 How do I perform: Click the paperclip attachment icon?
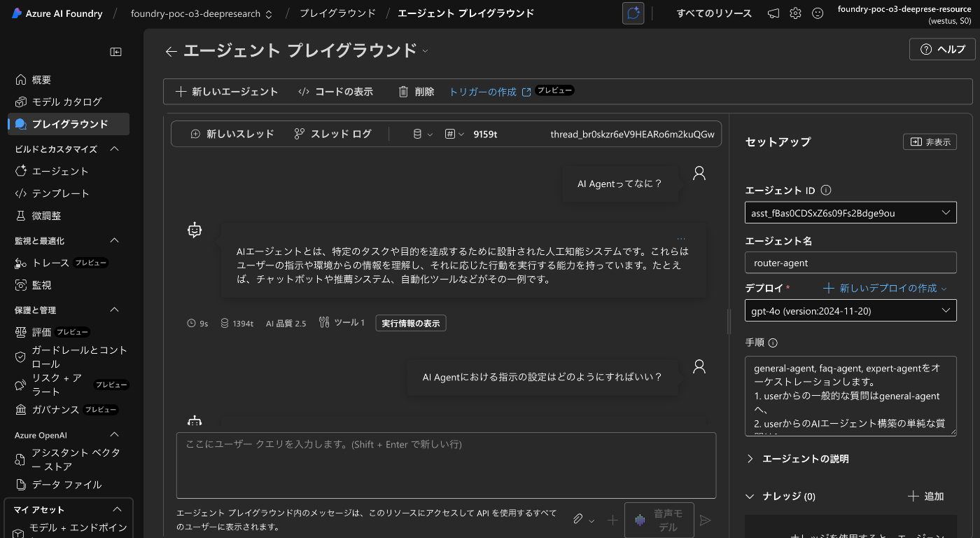click(x=578, y=520)
